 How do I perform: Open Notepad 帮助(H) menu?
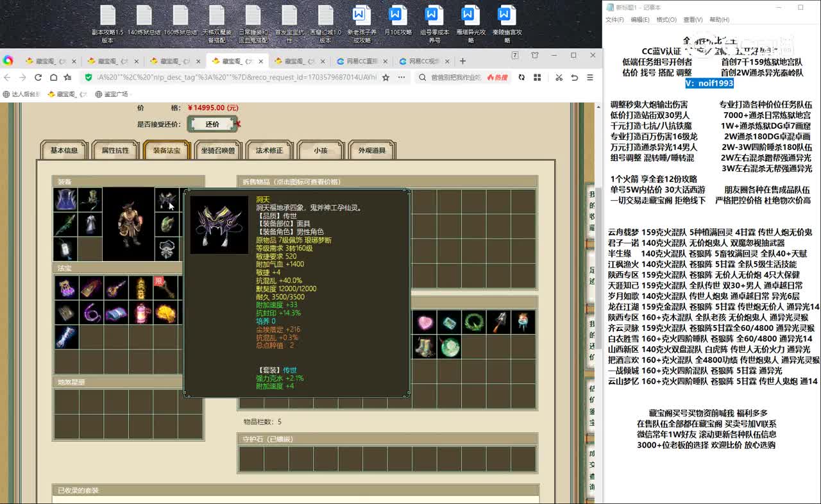(x=719, y=20)
